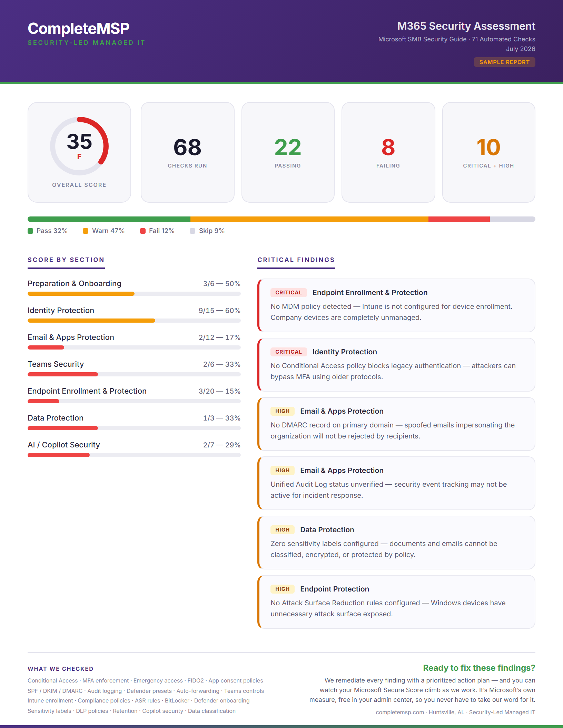Screen dimensions: 563x728
Task: Click the orange Warn legend swatch
Action: tap(86, 231)
